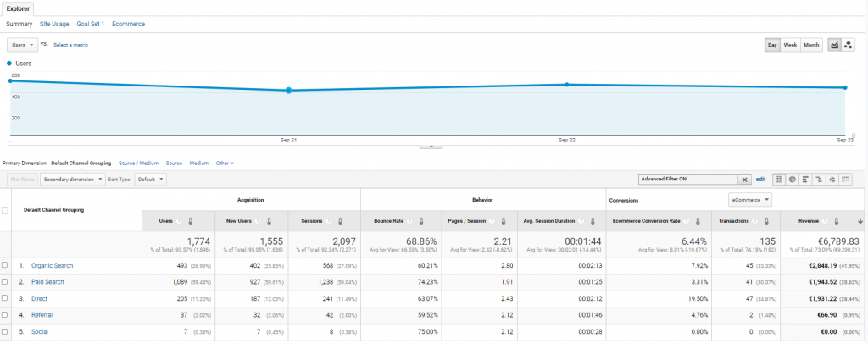Switch to the line chart view icon
868x344 pixels.
click(834, 45)
